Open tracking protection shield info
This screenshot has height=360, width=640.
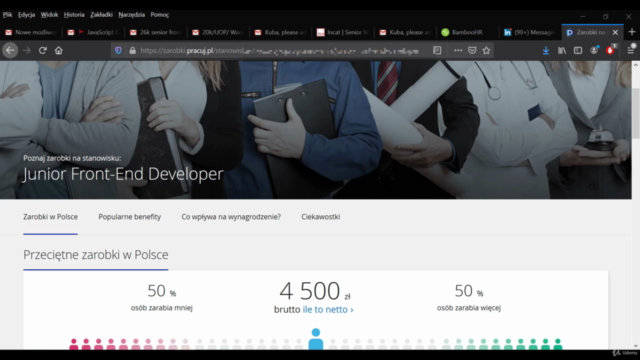pyautogui.click(x=118, y=51)
